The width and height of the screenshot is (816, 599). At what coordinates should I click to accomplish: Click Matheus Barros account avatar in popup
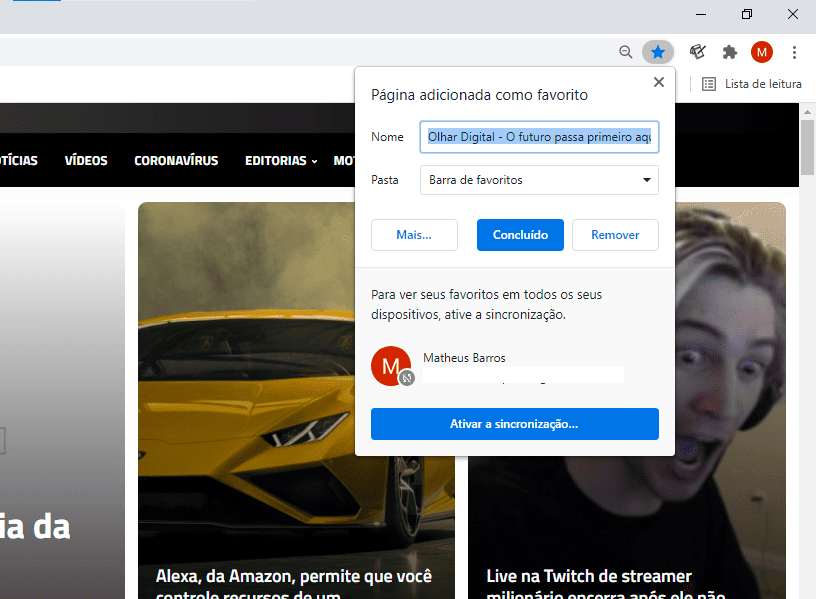coord(391,366)
